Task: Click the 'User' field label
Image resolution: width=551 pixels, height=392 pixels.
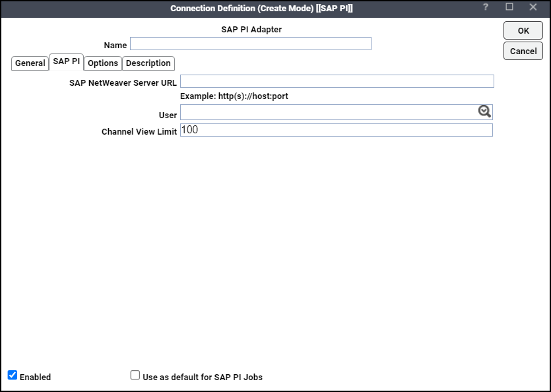Action: click(x=168, y=115)
